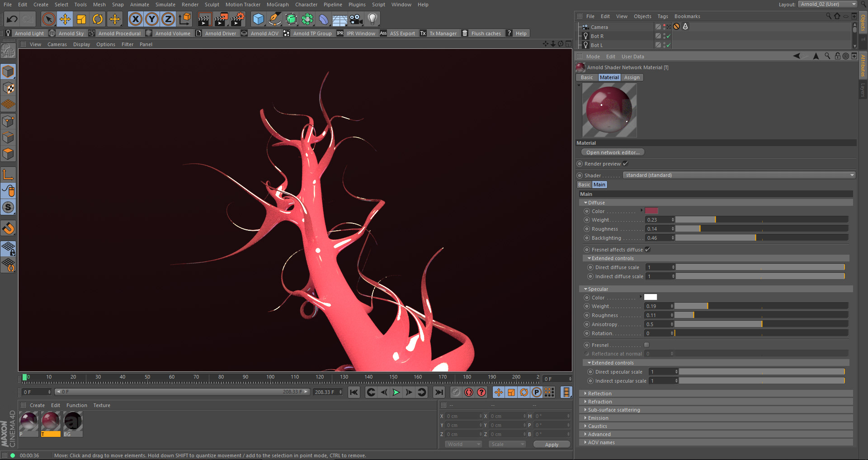Add a Cube primitive object
868x460 pixels.
(x=258, y=19)
